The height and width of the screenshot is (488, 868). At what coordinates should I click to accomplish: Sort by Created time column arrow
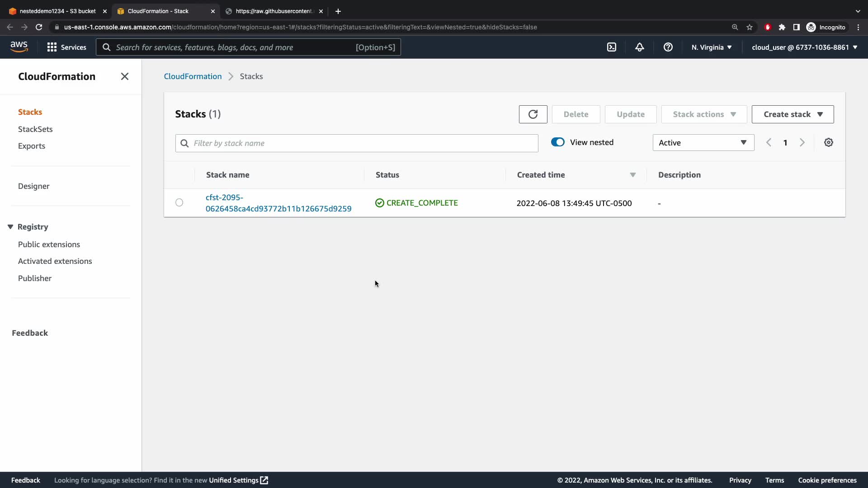tap(632, 175)
